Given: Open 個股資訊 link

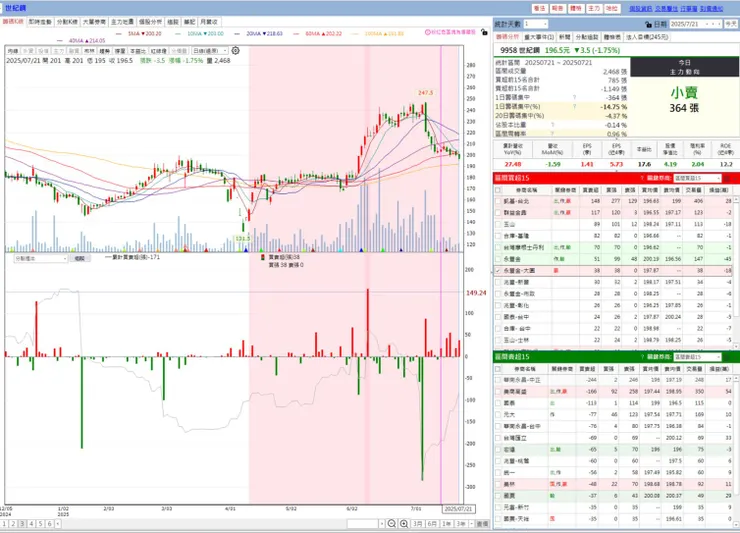Looking at the screenshot, I should click(x=640, y=8).
